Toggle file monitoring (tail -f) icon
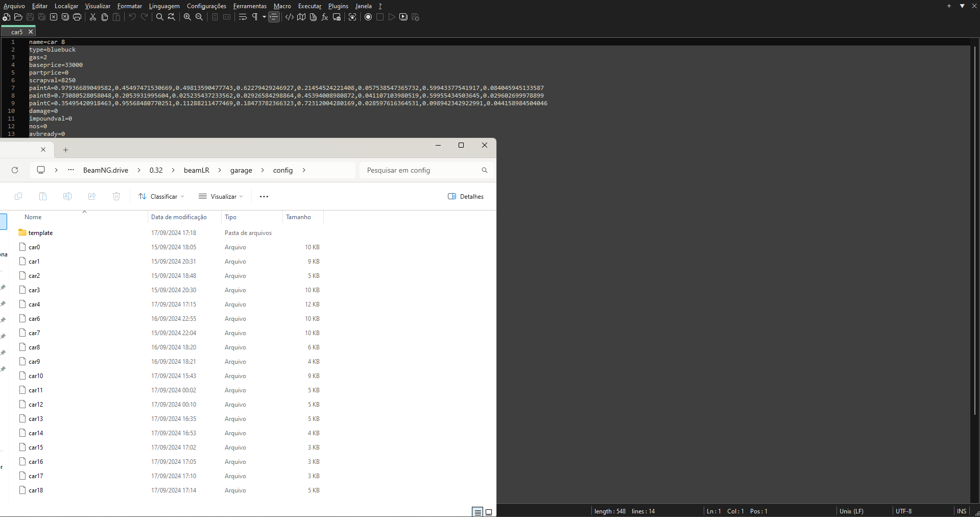The image size is (980, 517). (352, 17)
